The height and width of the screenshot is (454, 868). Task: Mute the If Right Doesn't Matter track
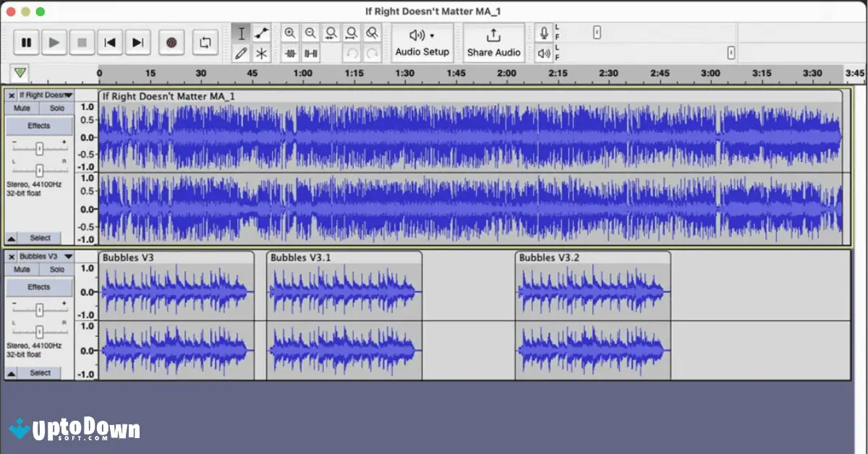coord(22,108)
